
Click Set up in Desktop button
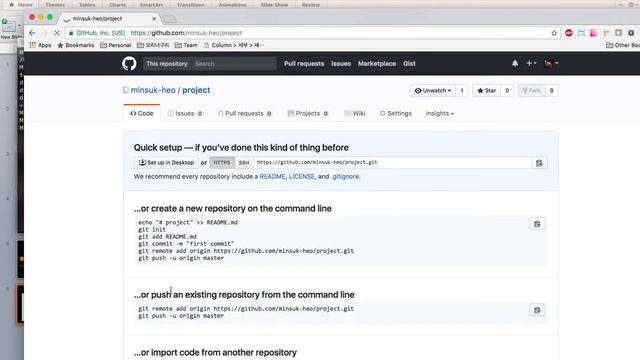point(166,162)
